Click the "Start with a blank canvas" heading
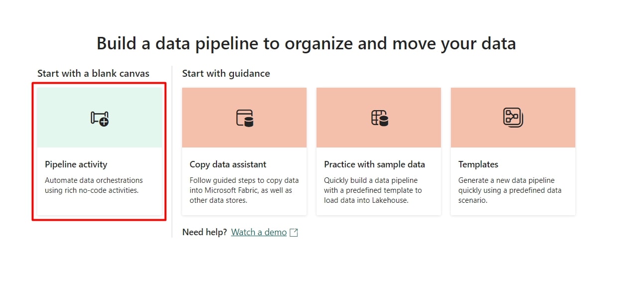The image size is (644, 288). [93, 74]
